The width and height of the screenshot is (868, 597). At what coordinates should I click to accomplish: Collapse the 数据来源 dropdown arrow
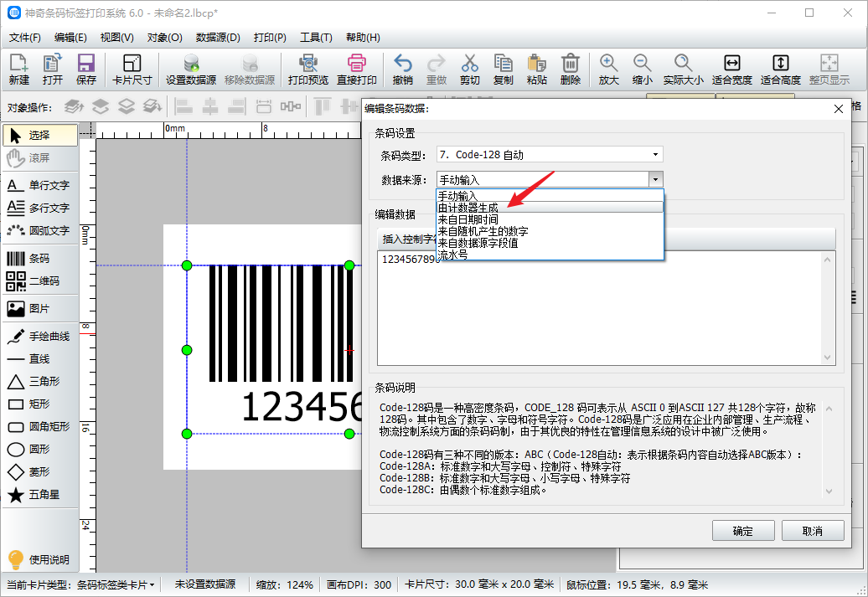(x=655, y=180)
